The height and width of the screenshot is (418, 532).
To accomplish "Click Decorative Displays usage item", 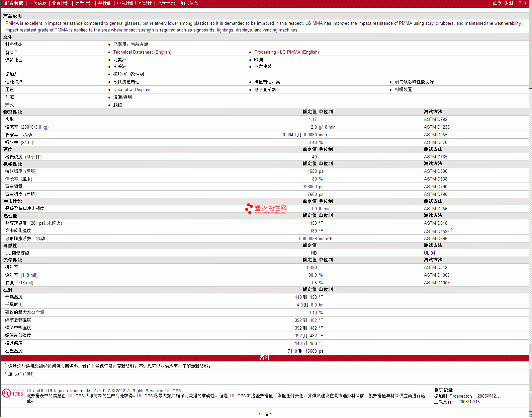I will pos(132,89).
